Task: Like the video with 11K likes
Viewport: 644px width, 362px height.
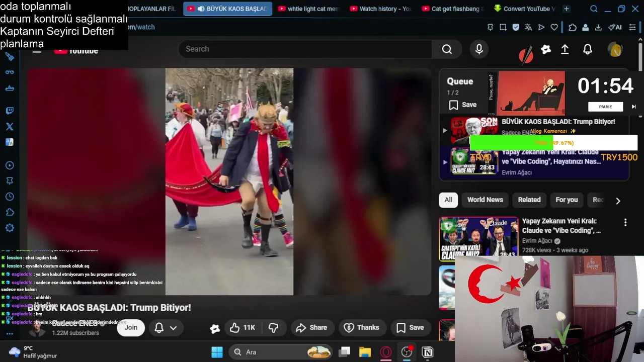Action: pyautogui.click(x=243, y=328)
